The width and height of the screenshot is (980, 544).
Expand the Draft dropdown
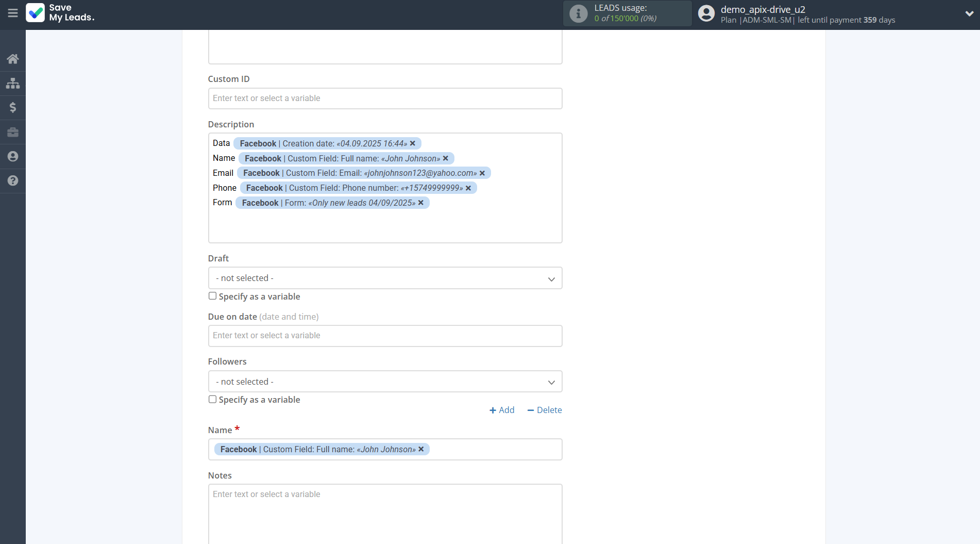[x=385, y=278]
